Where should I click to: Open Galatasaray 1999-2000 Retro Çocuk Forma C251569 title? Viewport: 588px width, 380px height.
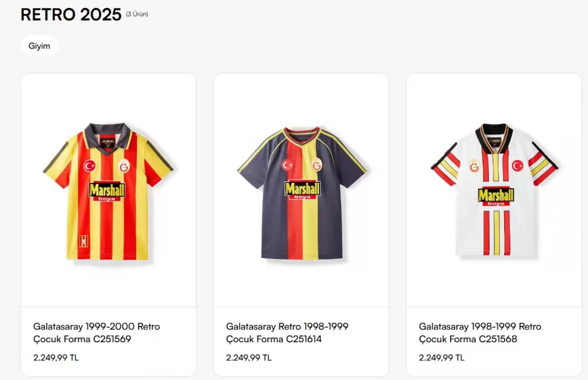point(96,333)
